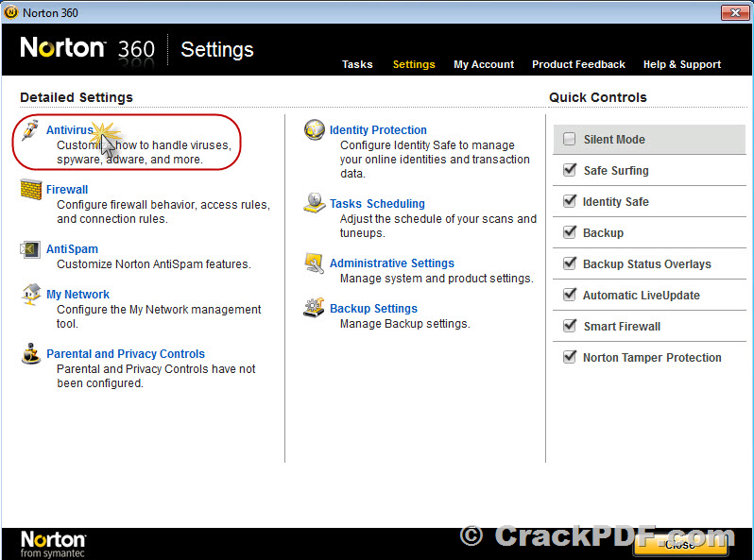Toggle the Identity Safe checkbox
754x560 pixels.
pyautogui.click(x=570, y=201)
